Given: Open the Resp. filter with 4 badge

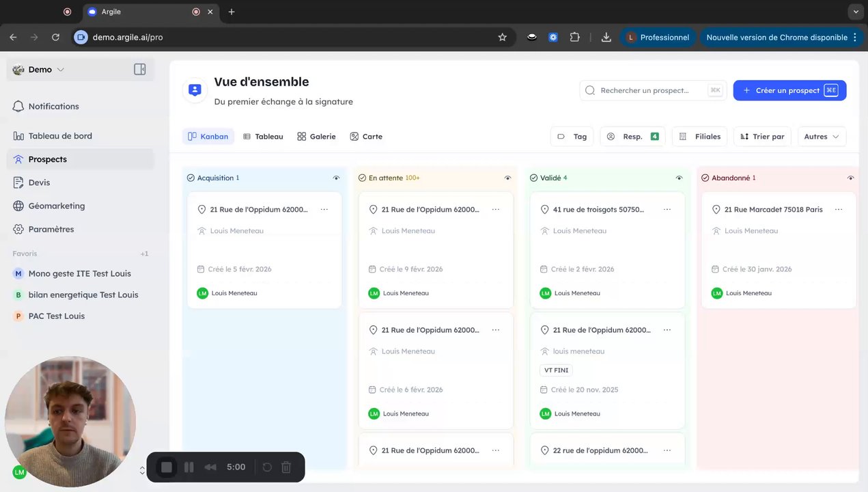Looking at the screenshot, I should tap(633, 137).
